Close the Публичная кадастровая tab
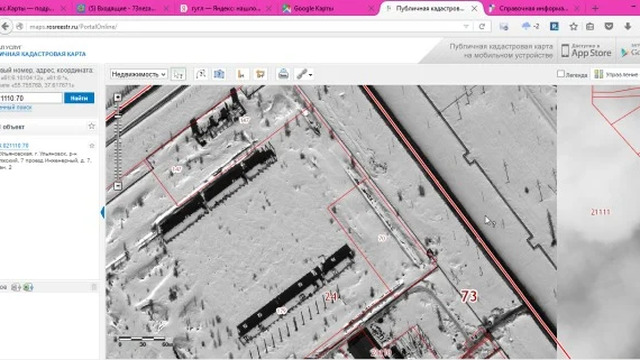The width and height of the screenshot is (640, 360). [x=474, y=8]
